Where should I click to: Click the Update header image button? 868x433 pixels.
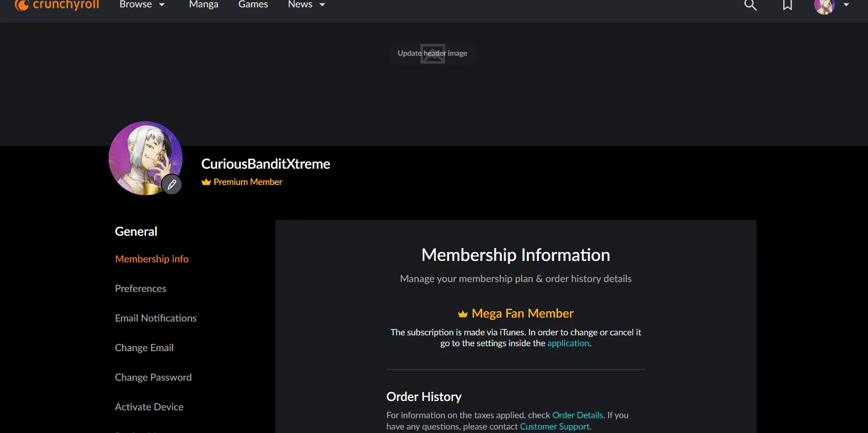(432, 53)
